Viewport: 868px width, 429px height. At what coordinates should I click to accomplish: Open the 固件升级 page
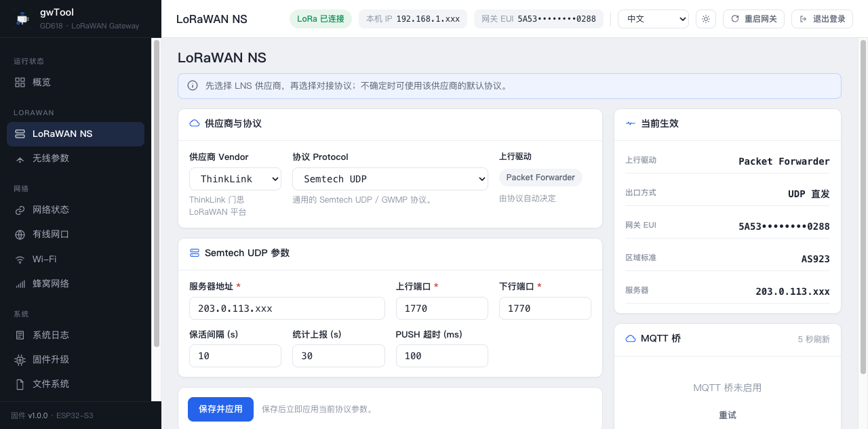(75, 359)
